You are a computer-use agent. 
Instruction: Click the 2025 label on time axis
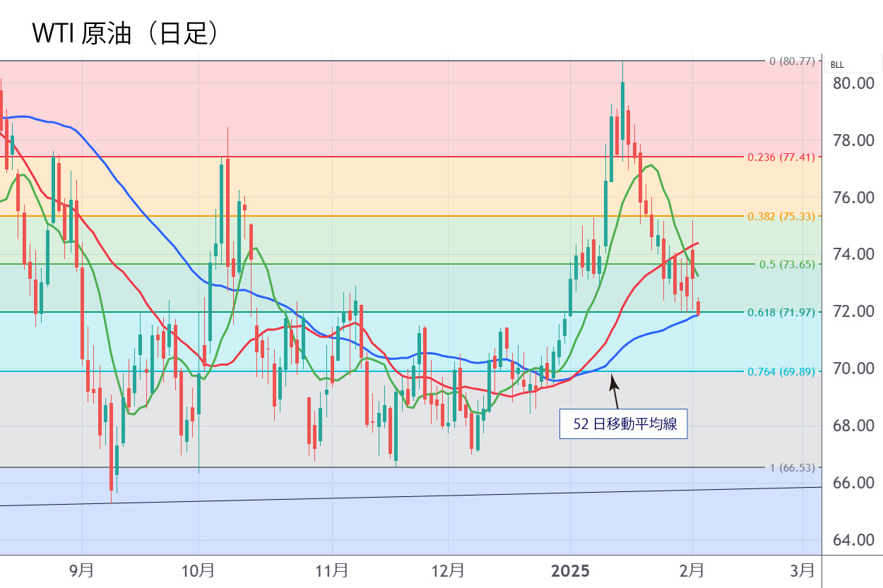pos(569,569)
